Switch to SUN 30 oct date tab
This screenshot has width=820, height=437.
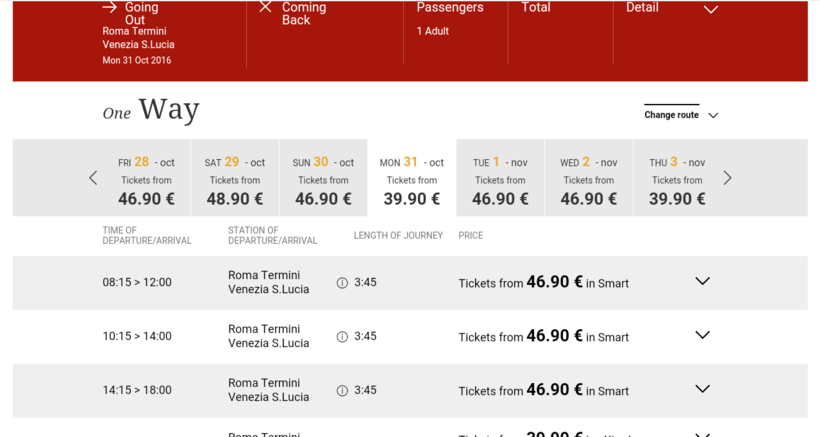tap(323, 179)
